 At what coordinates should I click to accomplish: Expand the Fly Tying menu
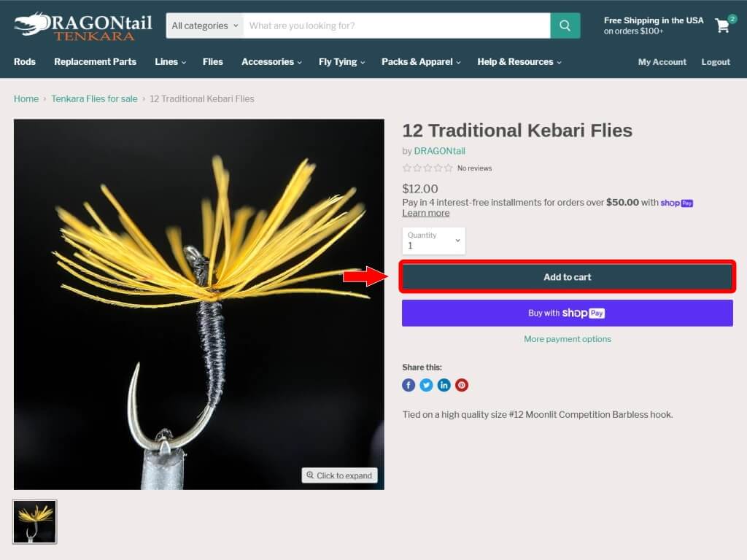(341, 62)
